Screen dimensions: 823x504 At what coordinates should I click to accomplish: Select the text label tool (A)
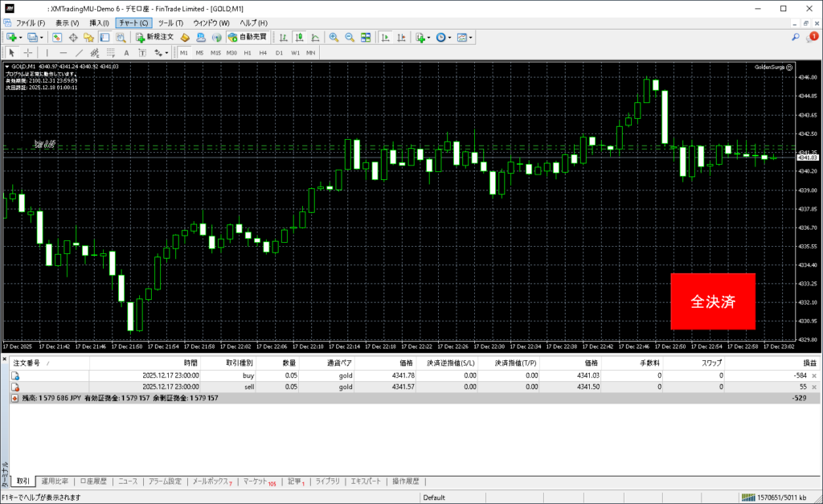coord(127,53)
